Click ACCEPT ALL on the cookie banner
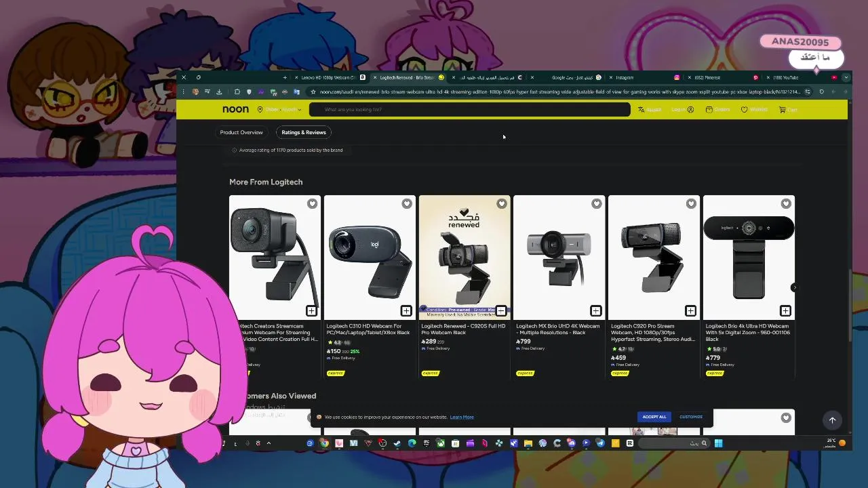Screen dimensions: 868x488 (x=654, y=417)
